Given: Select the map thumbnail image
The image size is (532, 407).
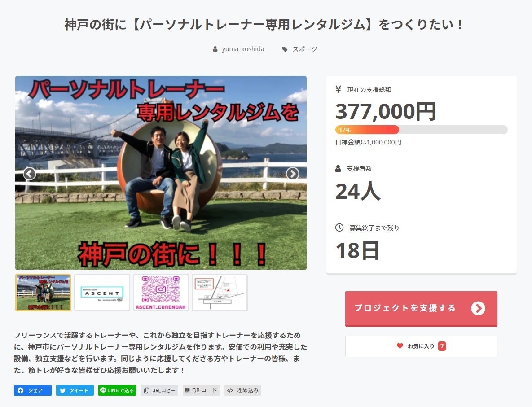Looking at the screenshot, I should [x=220, y=293].
